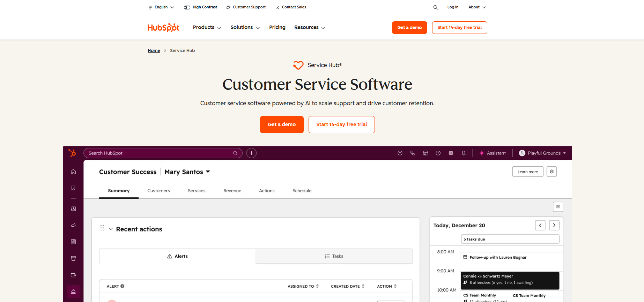Sort by the Created Date column

348,286
